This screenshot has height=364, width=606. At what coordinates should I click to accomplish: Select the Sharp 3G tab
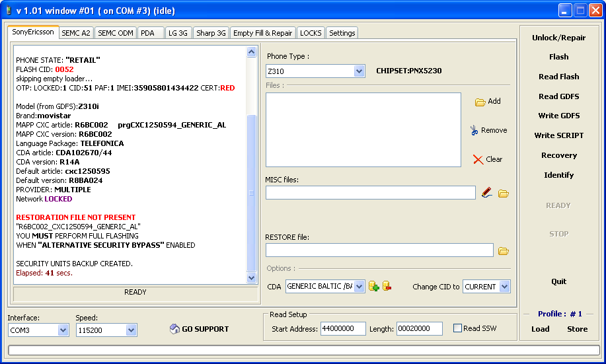coord(211,33)
